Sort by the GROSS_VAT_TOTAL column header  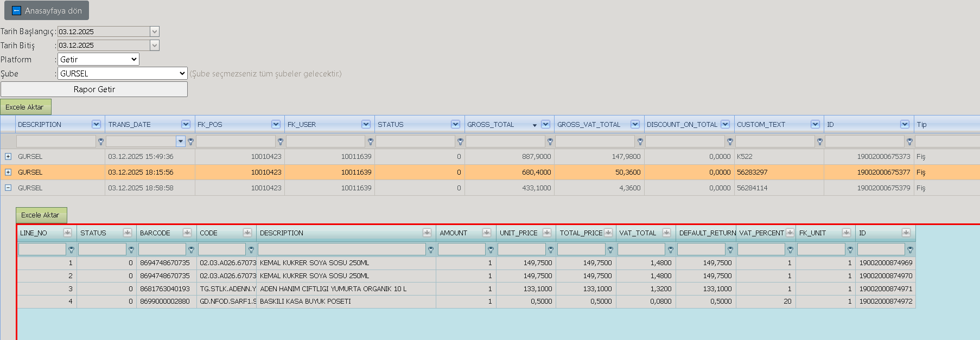pyautogui.click(x=589, y=124)
